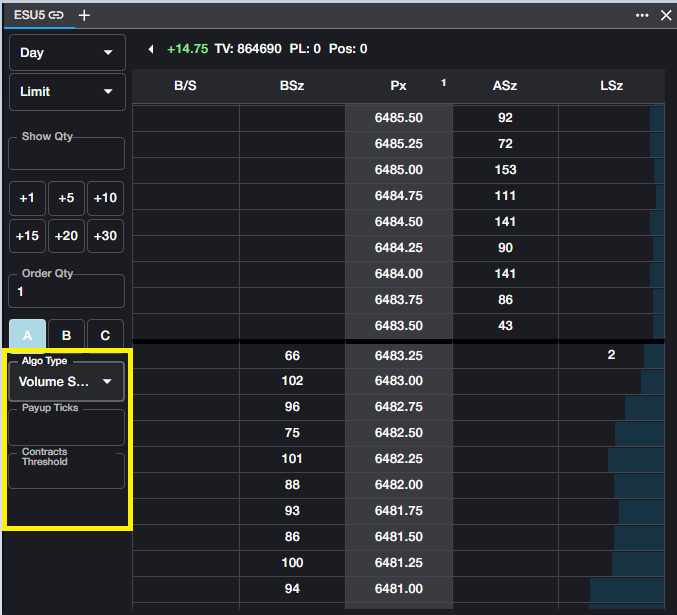
Task: Select preset B toggle
Action: pyautogui.click(x=66, y=335)
